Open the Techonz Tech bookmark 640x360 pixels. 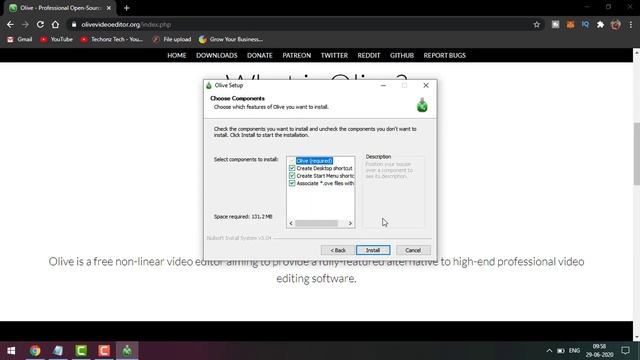pos(111,40)
